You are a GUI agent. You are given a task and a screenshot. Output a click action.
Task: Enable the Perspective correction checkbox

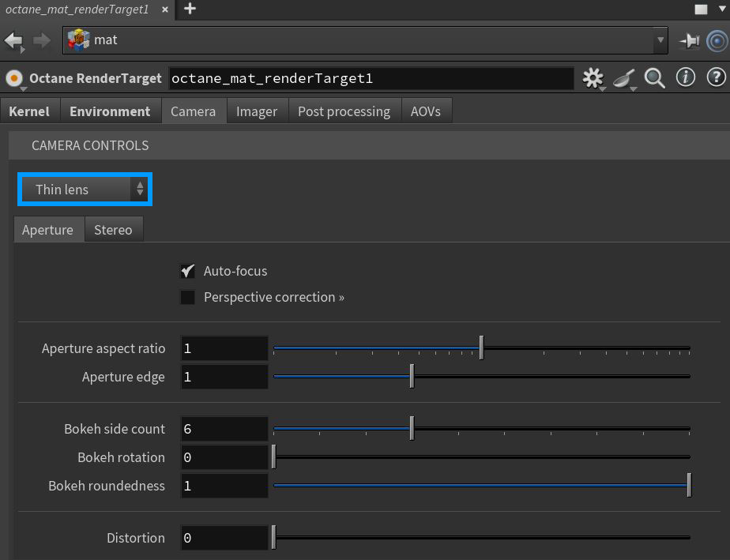[188, 298]
